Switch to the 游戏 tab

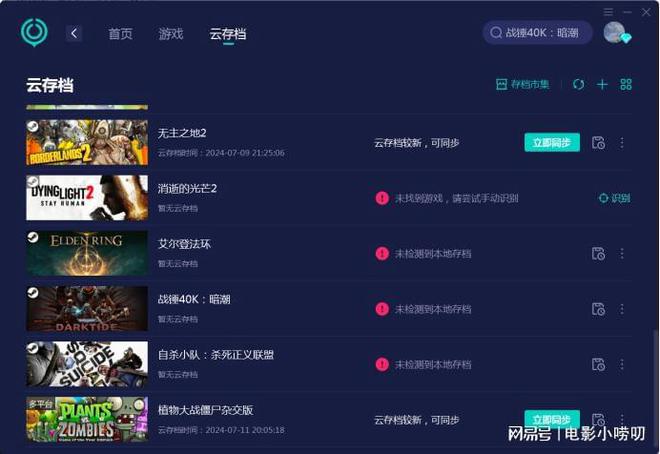point(171,34)
